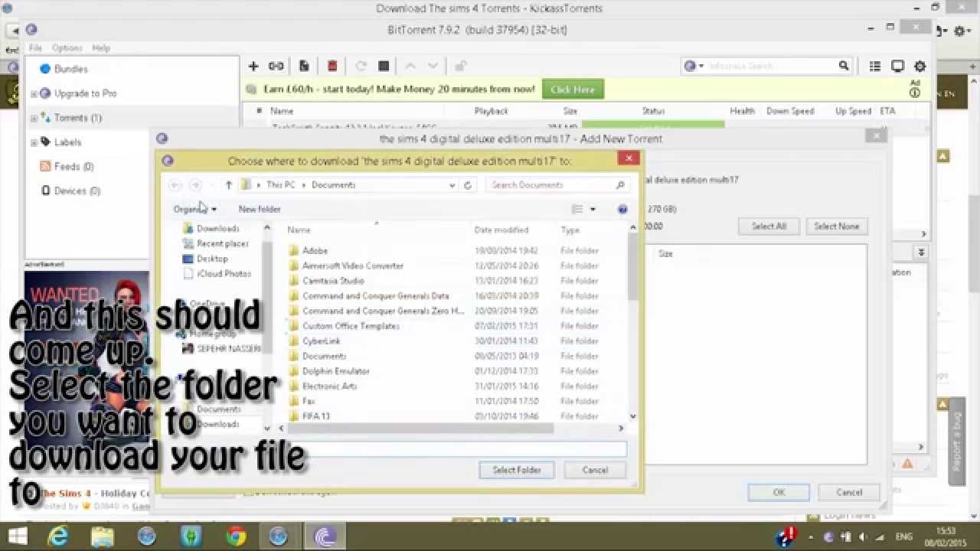This screenshot has width=980, height=551.
Task: Click OK in Add New Torrent dialog
Action: click(779, 492)
